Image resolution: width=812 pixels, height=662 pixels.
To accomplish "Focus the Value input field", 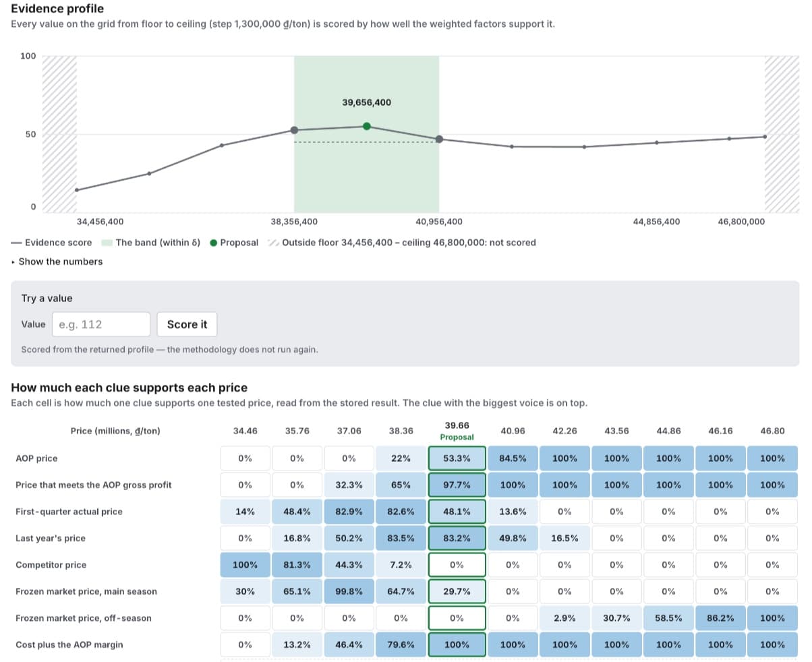I will tap(100, 324).
